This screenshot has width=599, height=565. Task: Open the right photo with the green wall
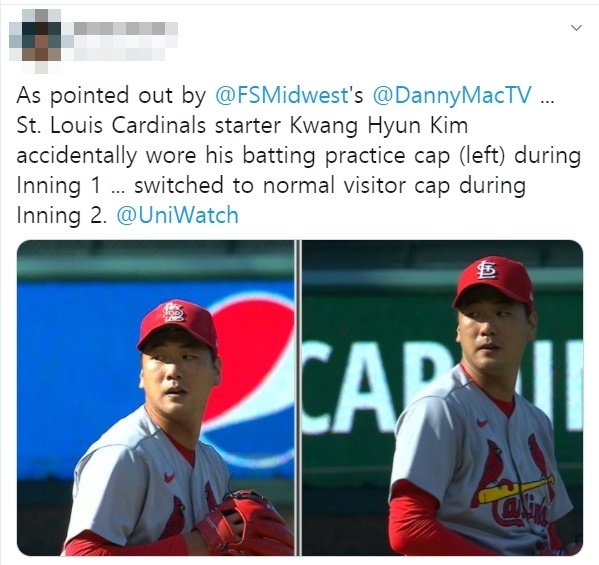point(442,398)
